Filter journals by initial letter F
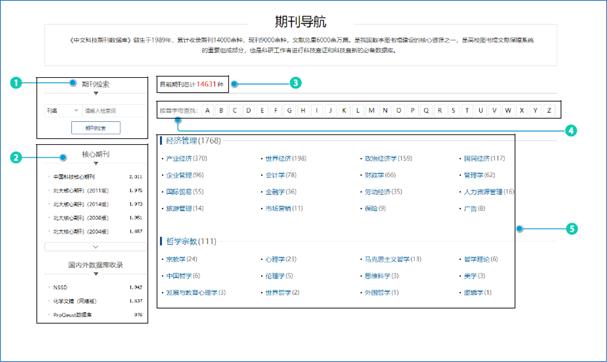 click(276, 110)
